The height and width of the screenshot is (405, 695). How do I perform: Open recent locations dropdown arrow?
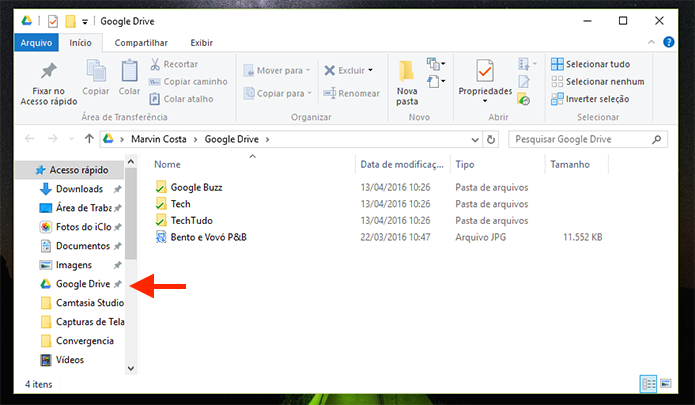click(x=71, y=139)
